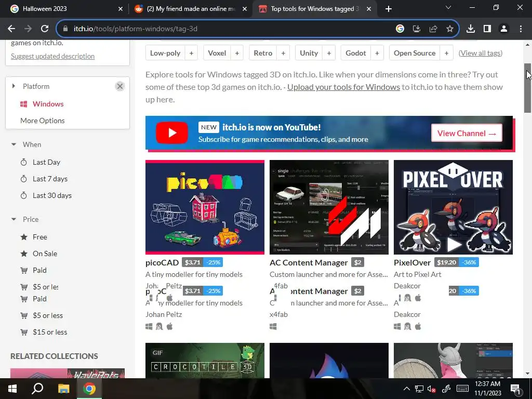Collapse the When filter section

point(14,144)
